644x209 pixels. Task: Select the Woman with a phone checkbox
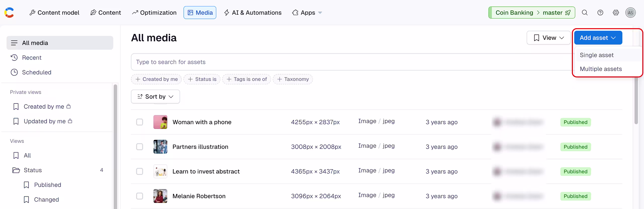tap(140, 122)
